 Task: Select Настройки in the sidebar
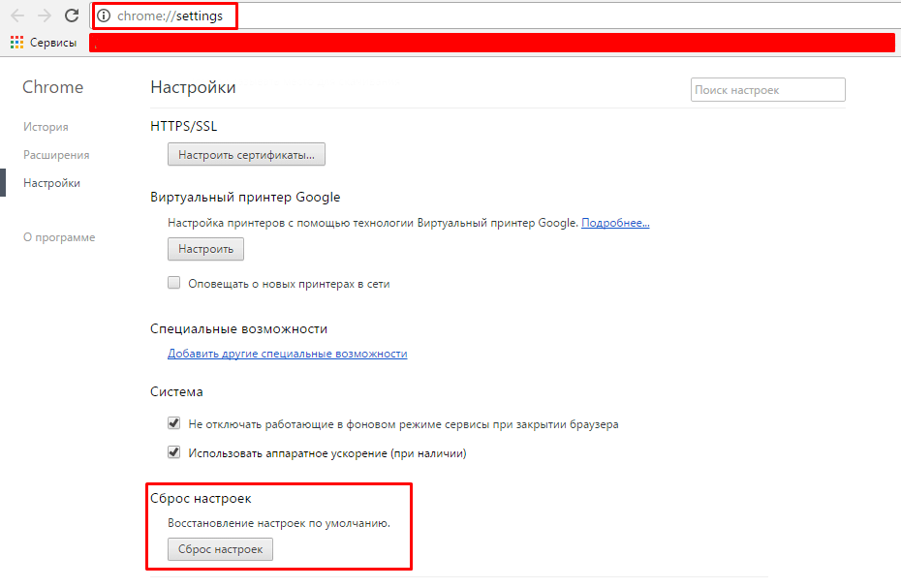51,183
